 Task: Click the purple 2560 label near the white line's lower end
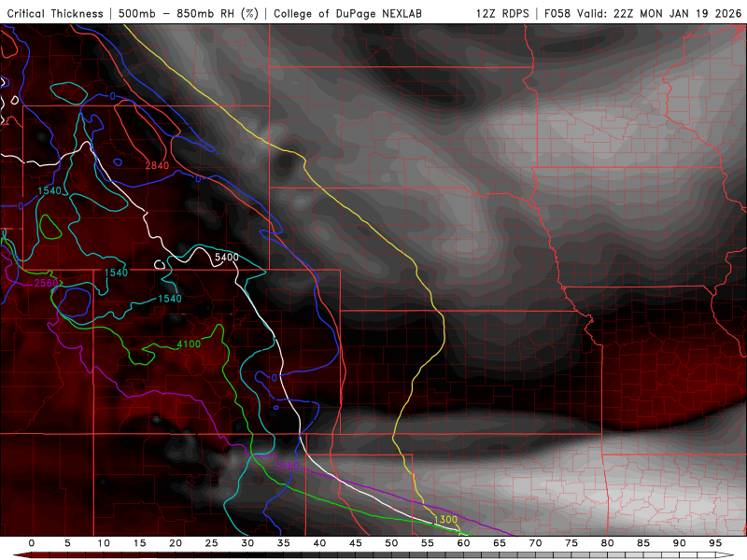click(287, 465)
